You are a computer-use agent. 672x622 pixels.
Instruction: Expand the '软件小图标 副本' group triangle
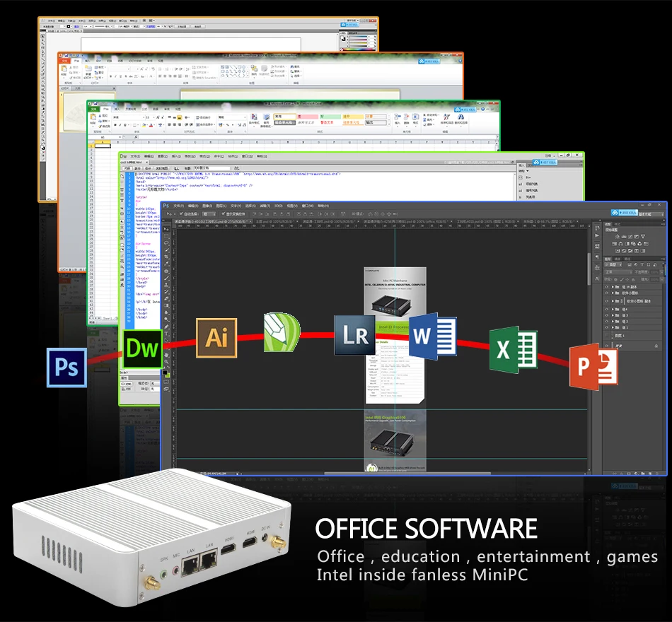(613, 301)
